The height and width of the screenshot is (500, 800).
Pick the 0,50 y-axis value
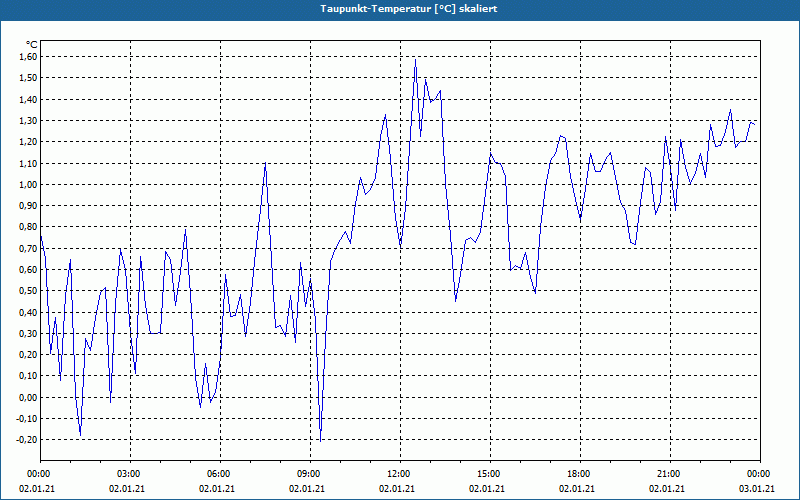pos(28,290)
